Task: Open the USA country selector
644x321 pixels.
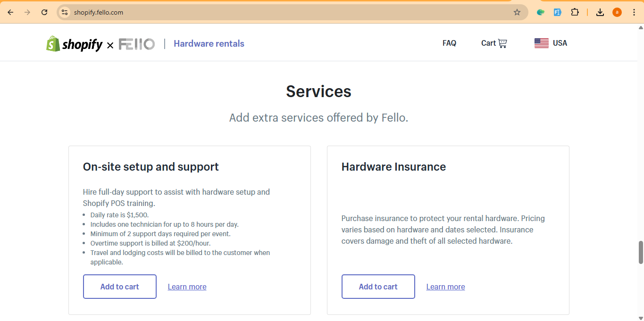Action: click(560, 43)
